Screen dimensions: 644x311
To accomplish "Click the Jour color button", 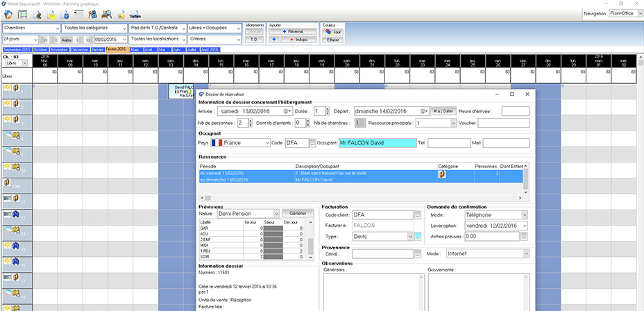I will (332, 32).
